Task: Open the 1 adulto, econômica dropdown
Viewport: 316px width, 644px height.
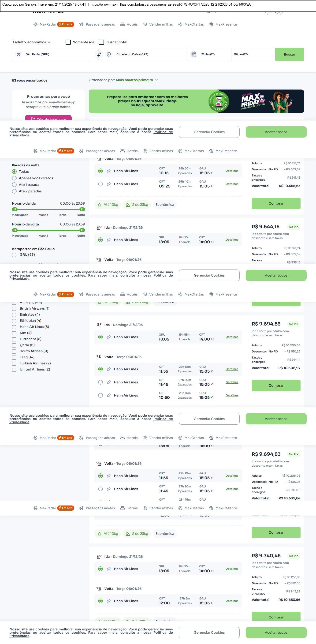Action: [x=31, y=42]
